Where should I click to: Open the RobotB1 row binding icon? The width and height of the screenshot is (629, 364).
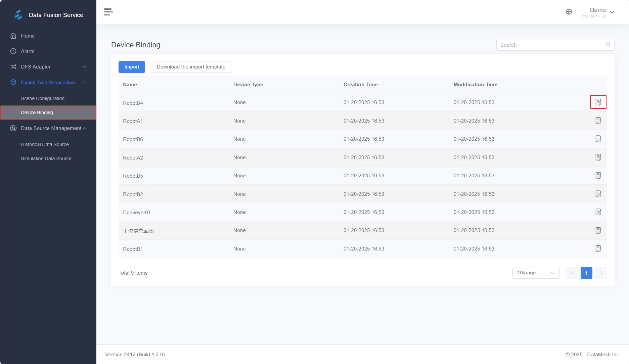[x=598, y=248]
